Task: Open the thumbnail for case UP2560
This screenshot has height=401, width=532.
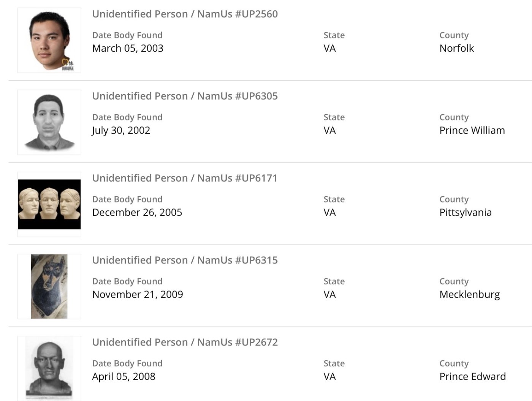Action: [x=49, y=40]
